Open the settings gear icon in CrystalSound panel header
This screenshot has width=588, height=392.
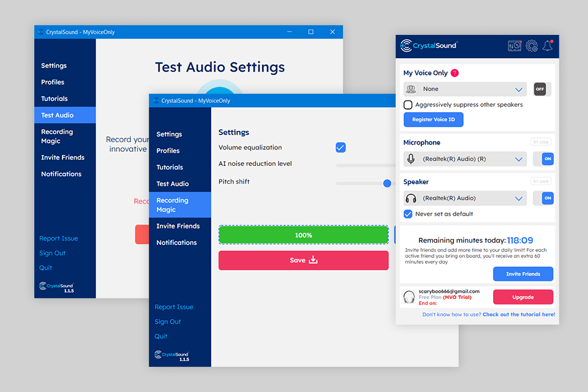(x=532, y=46)
